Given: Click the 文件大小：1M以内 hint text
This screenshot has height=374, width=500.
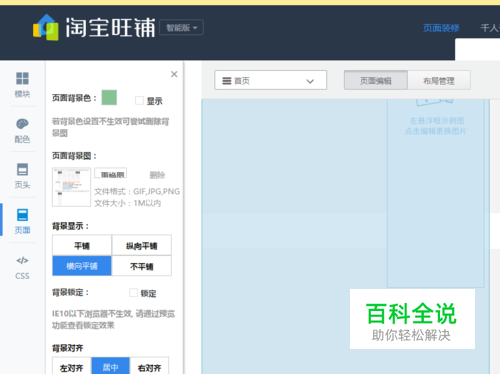Looking at the screenshot, I should (x=128, y=203).
